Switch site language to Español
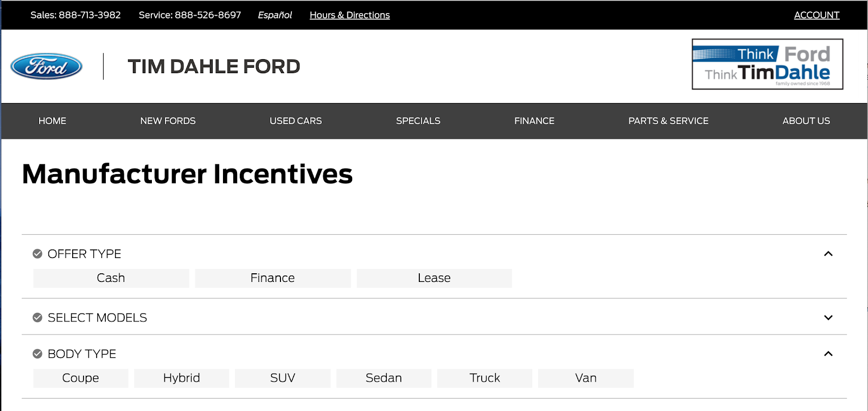868x411 pixels. (275, 15)
